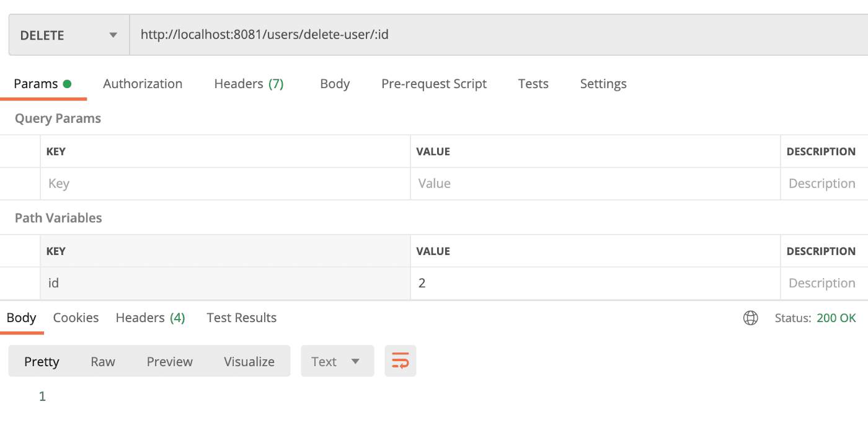The width and height of the screenshot is (868, 427).
Task: Open the Text format dropdown
Action: (337, 361)
